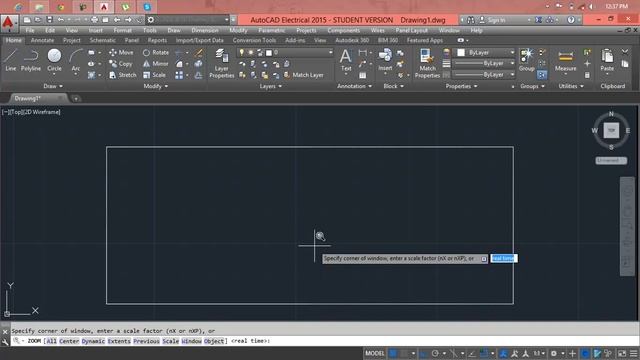Use the Rotate tool

tap(156, 53)
